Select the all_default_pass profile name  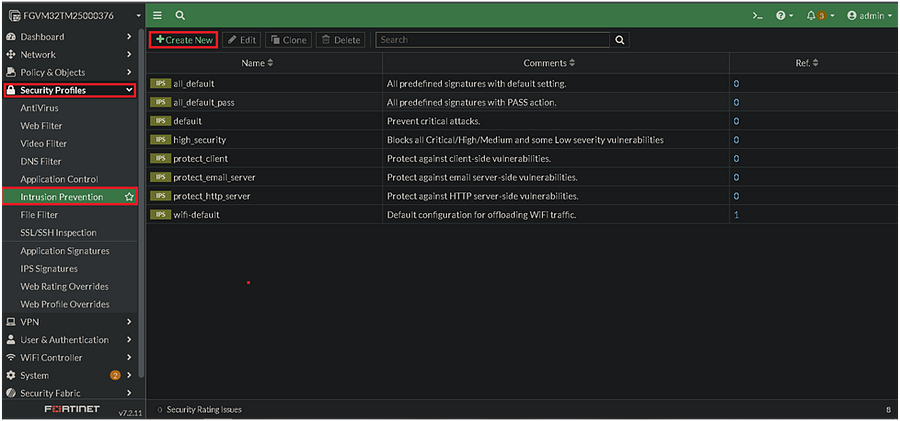click(x=203, y=103)
